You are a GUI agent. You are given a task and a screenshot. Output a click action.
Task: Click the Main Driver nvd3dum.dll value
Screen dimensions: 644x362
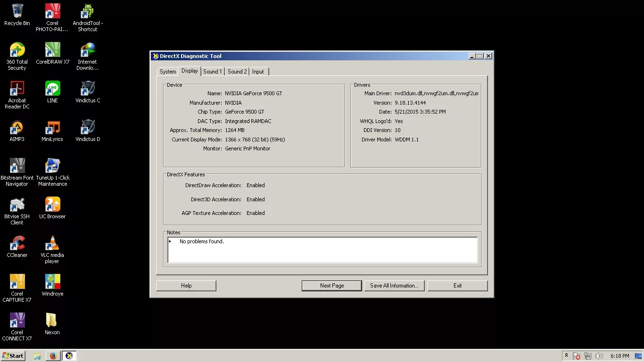[x=437, y=93]
